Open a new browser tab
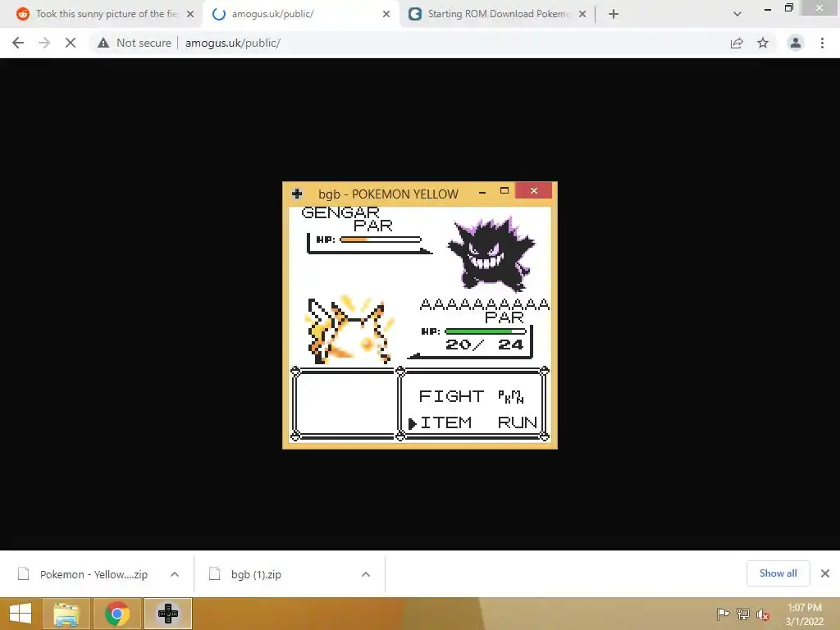Viewport: 840px width, 630px height. pos(614,14)
